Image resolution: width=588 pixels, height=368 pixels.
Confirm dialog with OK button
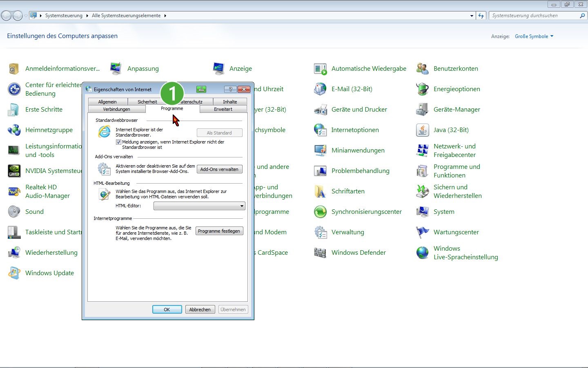point(167,310)
